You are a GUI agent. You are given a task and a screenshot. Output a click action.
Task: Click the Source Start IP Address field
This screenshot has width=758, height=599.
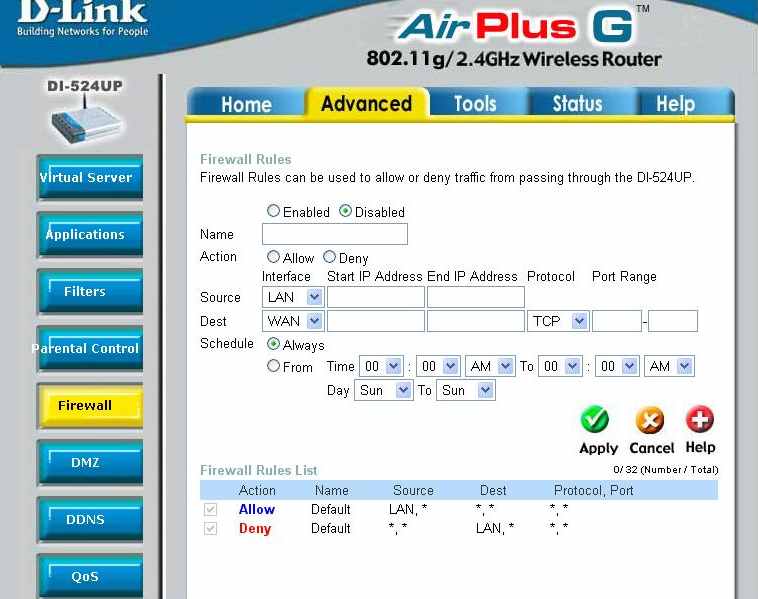[x=376, y=297]
